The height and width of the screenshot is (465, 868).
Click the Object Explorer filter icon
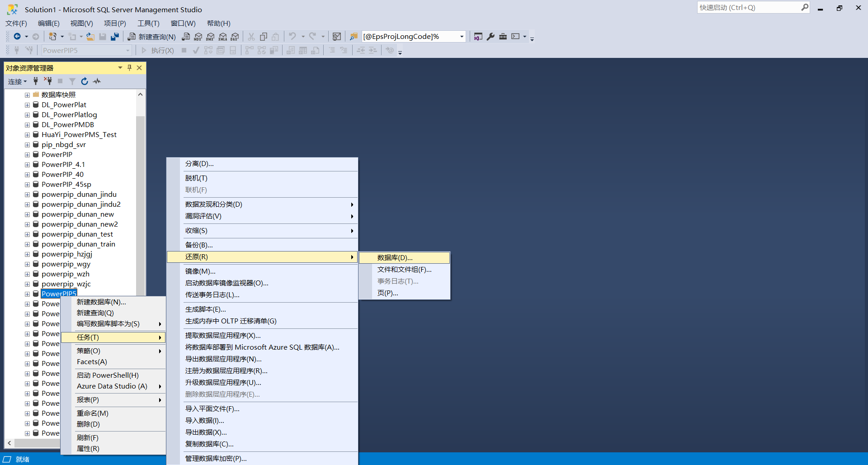pyautogui.click(x=72, y=81)
